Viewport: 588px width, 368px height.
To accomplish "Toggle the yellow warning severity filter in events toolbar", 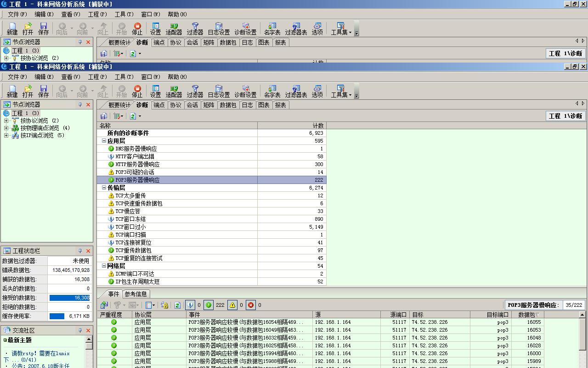I will pyautogui.click(x=232, y=305).
